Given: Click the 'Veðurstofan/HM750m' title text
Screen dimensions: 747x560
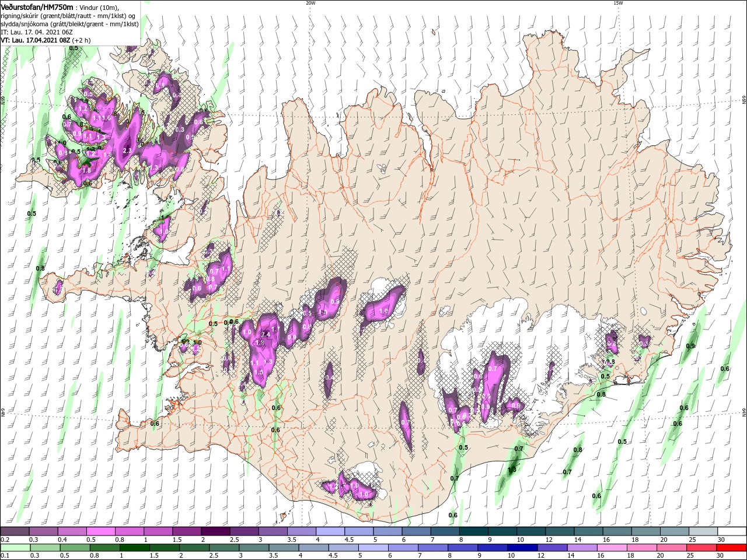Looking at the screenshot, I should [37, 7].
